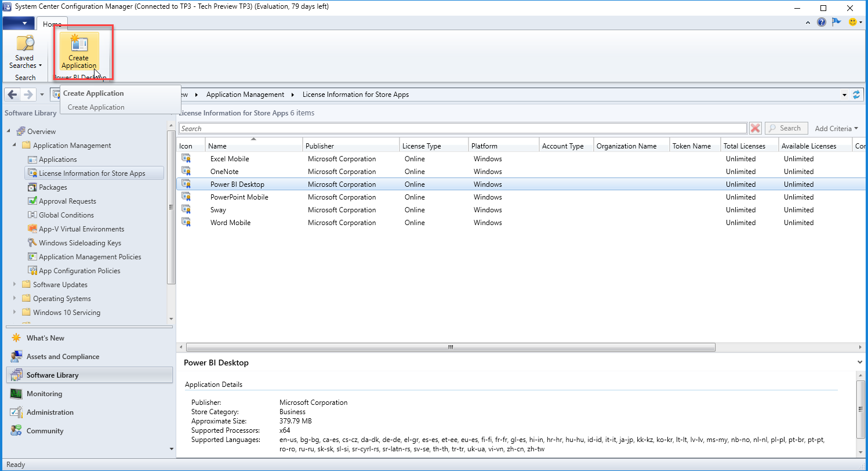Open the Global Conditions node
Viewport: 868px width, 471px height.
coord(66,215)
